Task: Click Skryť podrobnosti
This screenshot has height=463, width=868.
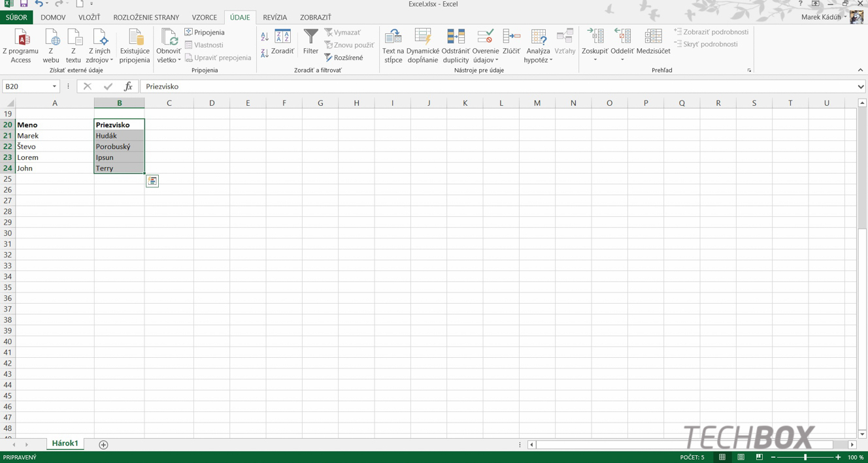Action: (x=706, y=44)
